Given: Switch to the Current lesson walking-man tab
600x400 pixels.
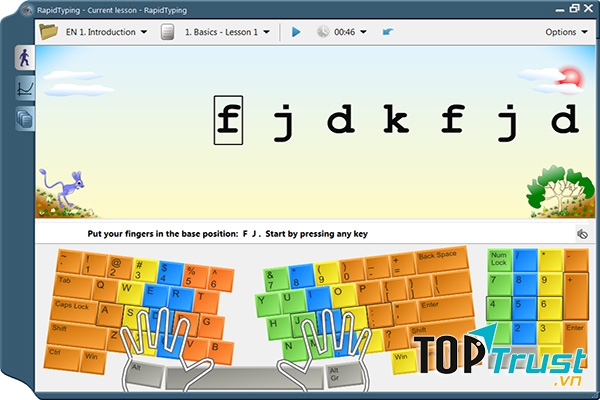Looking at the screenshot, I should coord(25,57).
